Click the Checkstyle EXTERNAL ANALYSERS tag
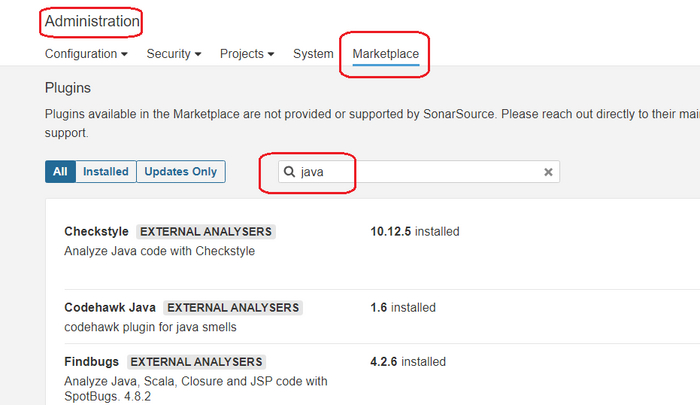 (x=205, y=232)
